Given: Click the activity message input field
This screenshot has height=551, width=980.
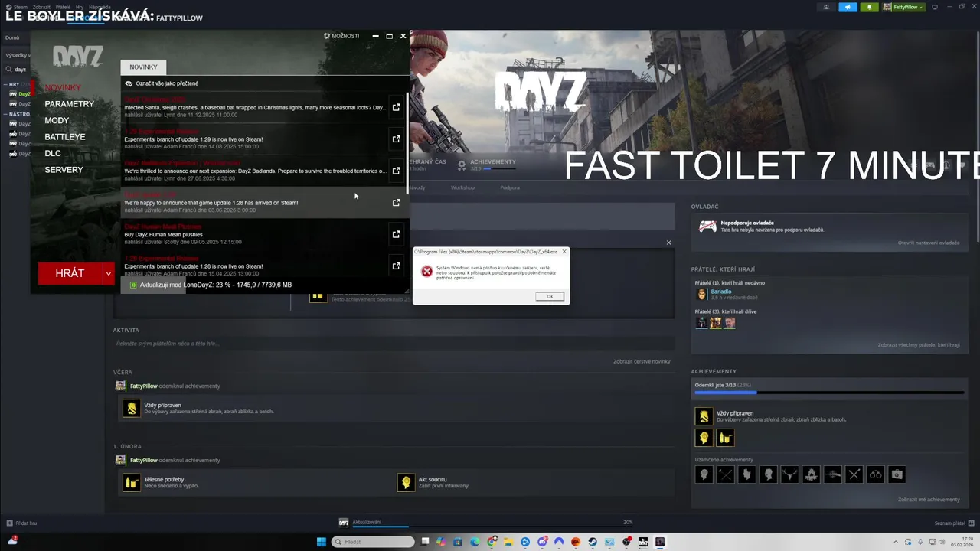Looking at the screenshot, I should (392, 344).
